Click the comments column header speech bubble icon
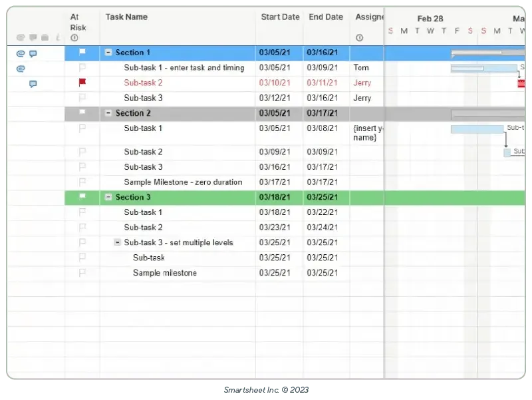 coord(33,37)
